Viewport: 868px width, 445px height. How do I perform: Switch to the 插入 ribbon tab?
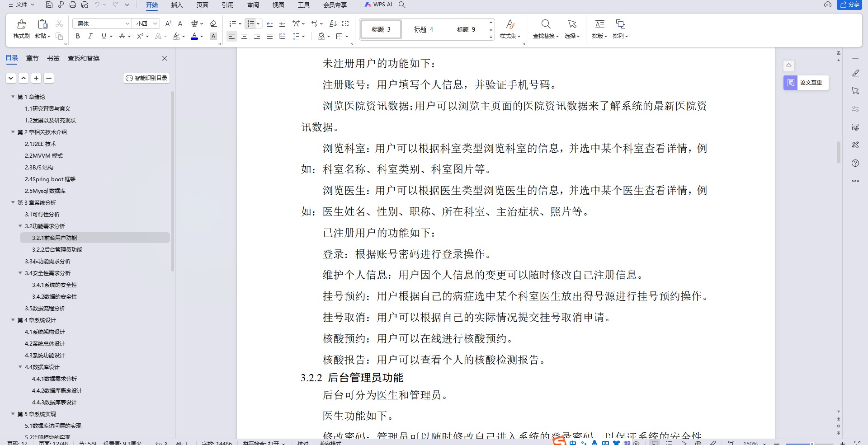click(x=177, y=5)
